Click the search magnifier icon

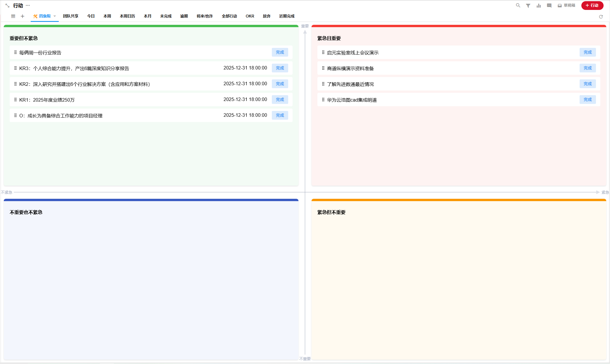pos(518,6)
